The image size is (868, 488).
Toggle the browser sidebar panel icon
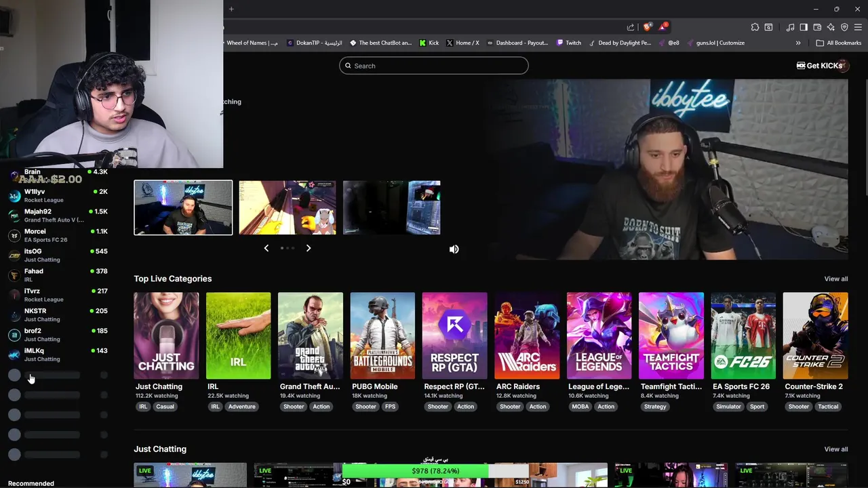click(804, 27)
